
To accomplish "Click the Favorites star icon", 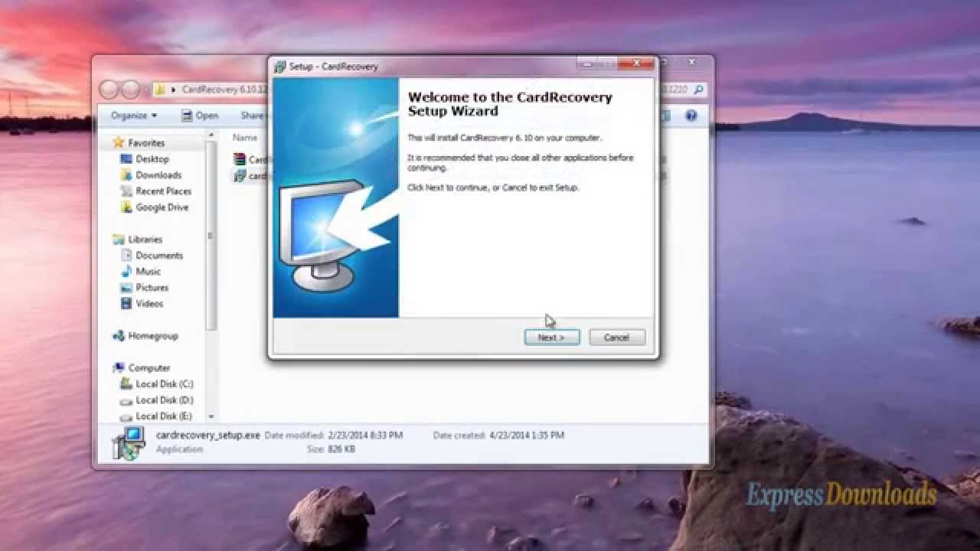I will (x=118, y=142).
